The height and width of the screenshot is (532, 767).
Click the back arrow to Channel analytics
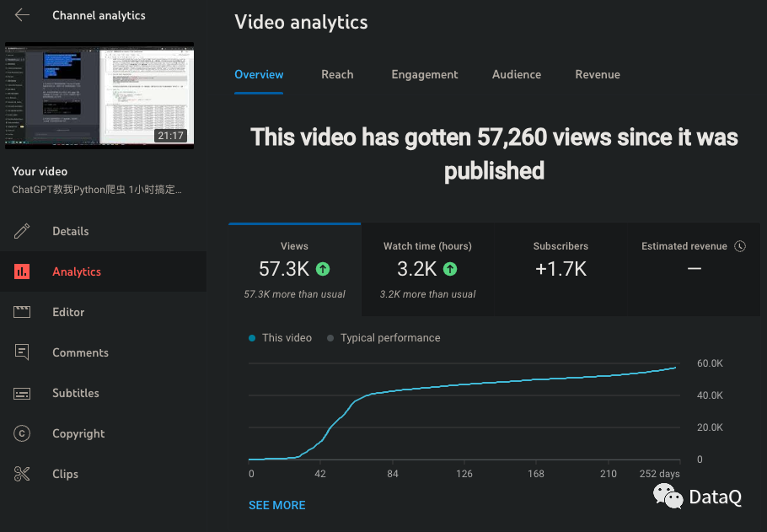tap(22, 15)
